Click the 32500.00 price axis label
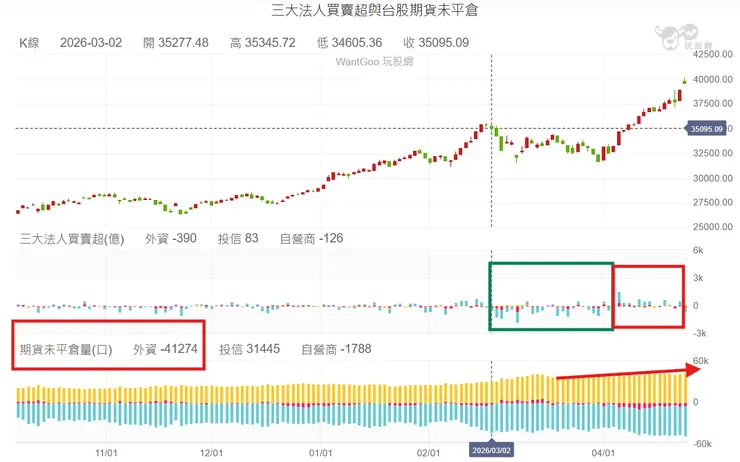The width and height of the screenshot is (740, 462). (x=713, y=153)
